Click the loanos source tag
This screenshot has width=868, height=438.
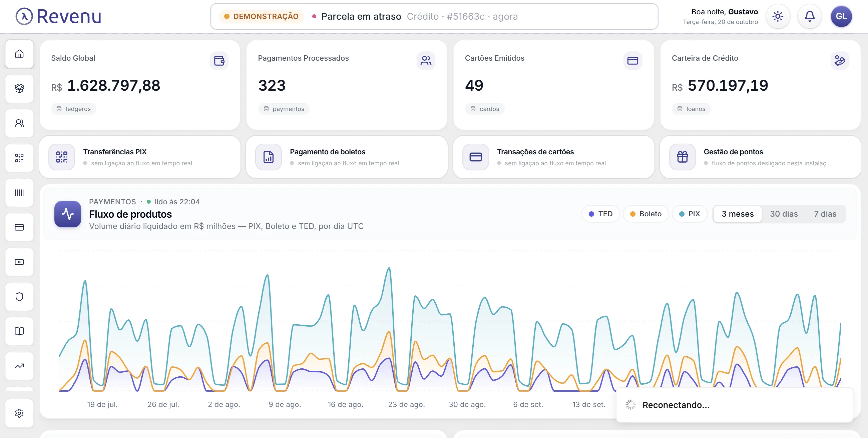click(x=691, y=109)
